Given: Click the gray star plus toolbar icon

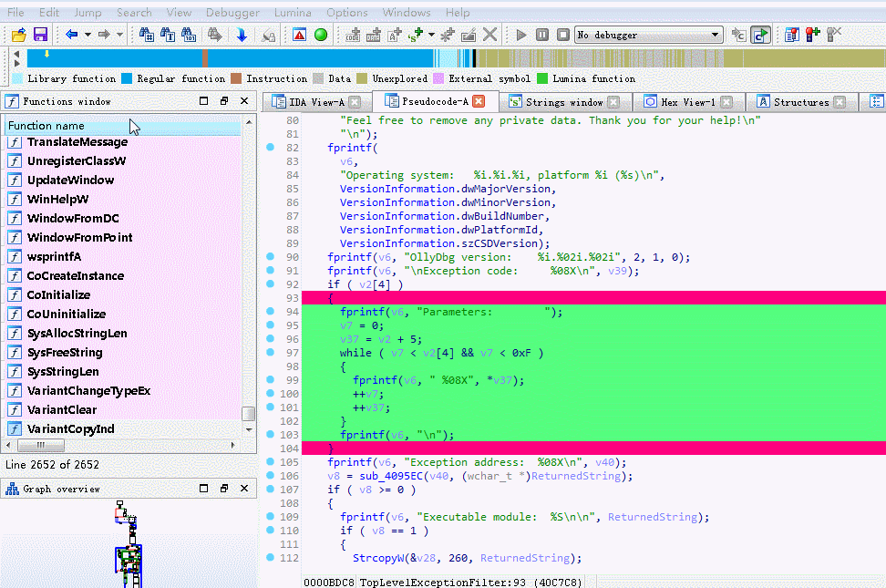Looking at the screenshot, I should tap(448, 35).
